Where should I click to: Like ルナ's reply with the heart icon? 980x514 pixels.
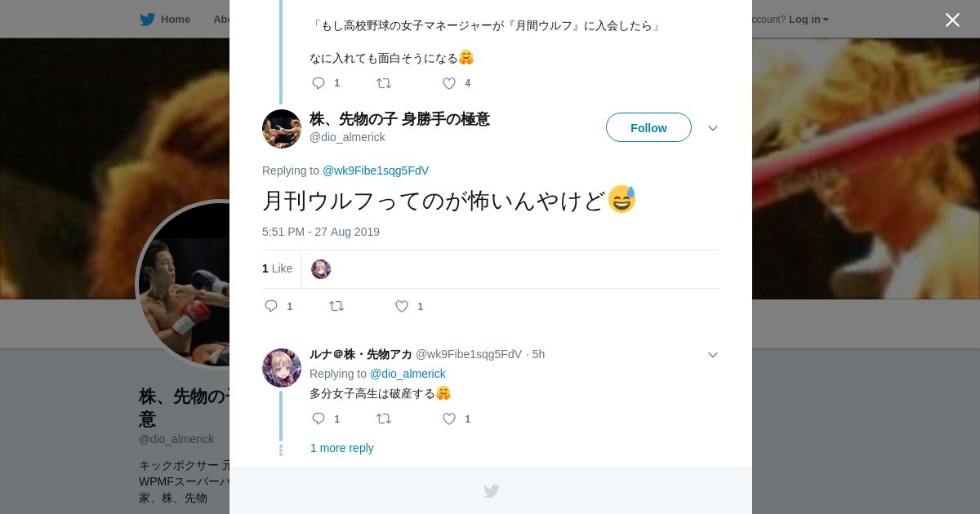(449, 419)
